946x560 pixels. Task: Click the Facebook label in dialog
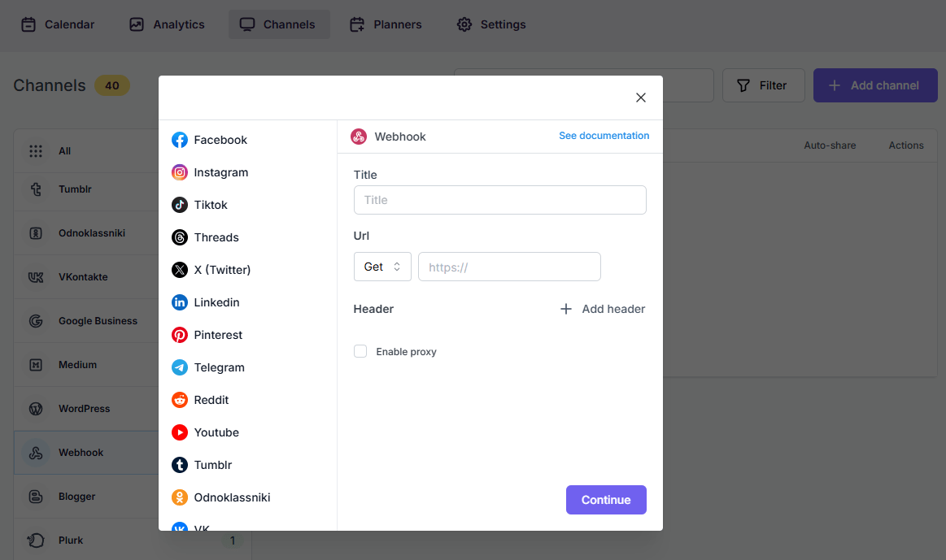[x=220, y=140]
